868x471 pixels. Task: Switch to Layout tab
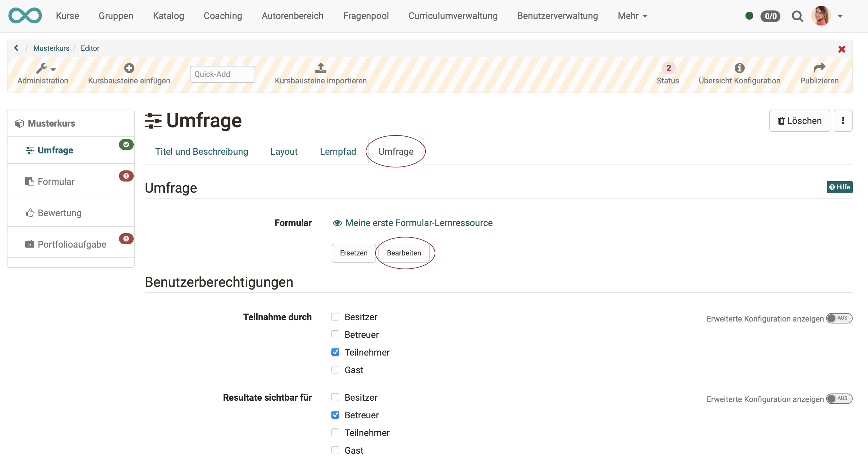tap(284, 151)
